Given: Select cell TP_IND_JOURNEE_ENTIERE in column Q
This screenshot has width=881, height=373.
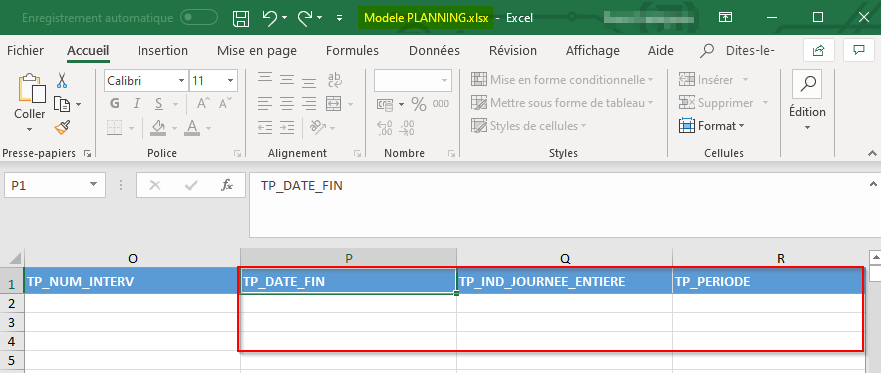Looking at the screenshot, I should (x=564, y=281).
